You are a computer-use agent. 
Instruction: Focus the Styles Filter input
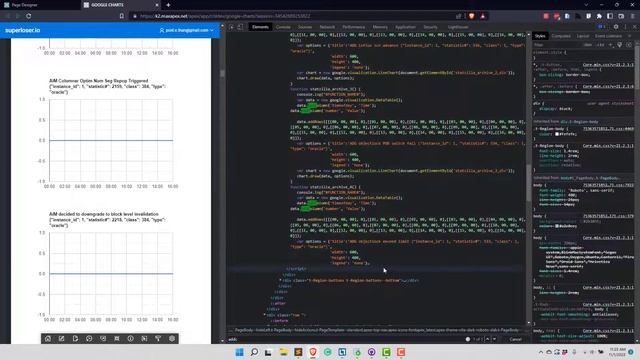point(557,45)
